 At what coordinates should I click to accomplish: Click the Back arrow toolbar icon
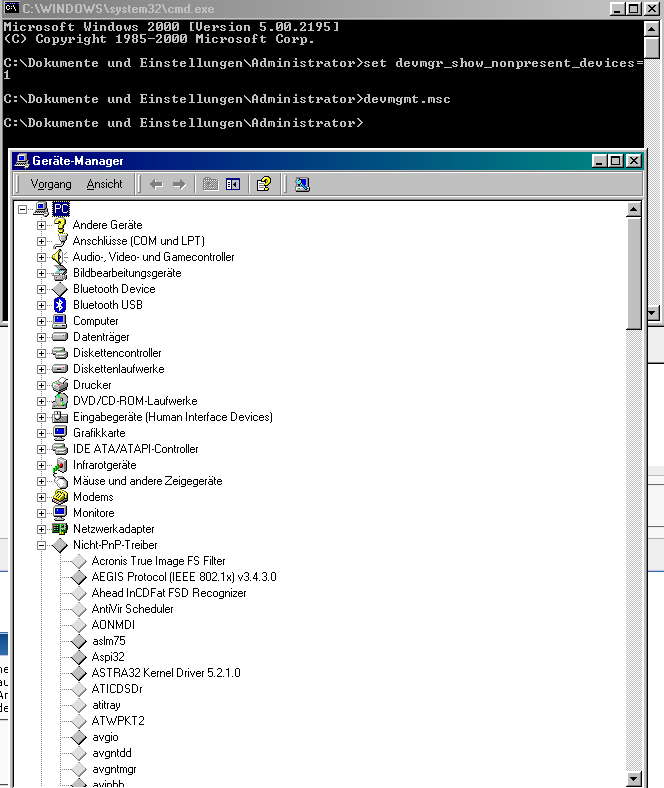point(156,184)
